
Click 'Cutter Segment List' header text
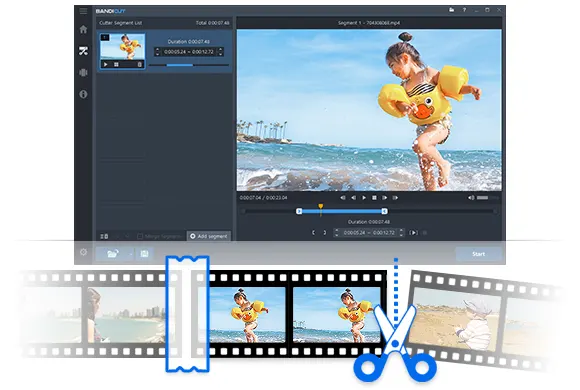click(x=121, y=23)
